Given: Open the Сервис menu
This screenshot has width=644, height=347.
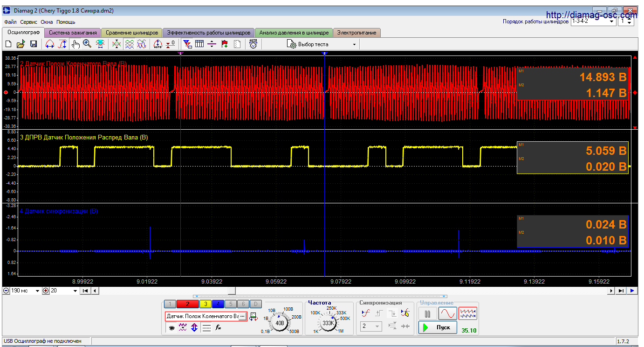Looking at the screenshot, I should click(29, 22).
